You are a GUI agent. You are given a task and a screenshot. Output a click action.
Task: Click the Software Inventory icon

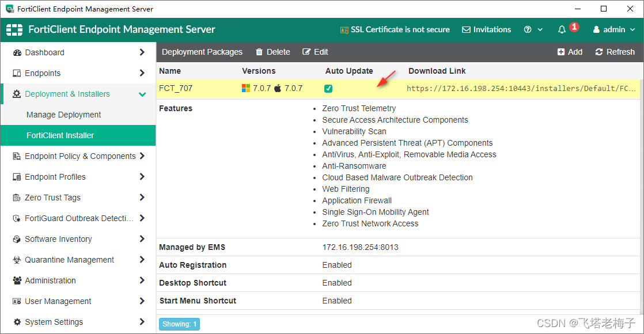click(17, 239)
